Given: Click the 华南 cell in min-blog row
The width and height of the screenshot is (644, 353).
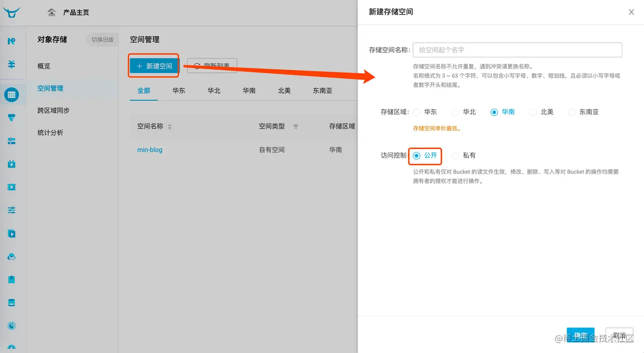Looking at the screenshot, I should pos(336,150).
